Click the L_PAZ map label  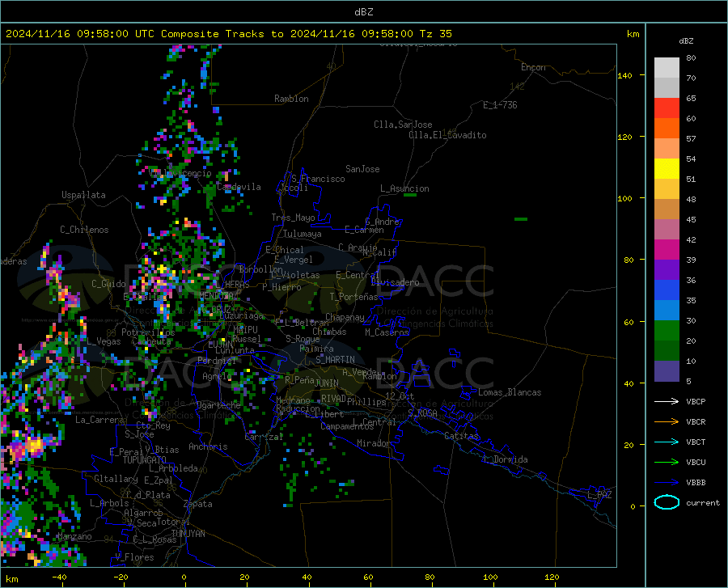[x=599, y=495]
